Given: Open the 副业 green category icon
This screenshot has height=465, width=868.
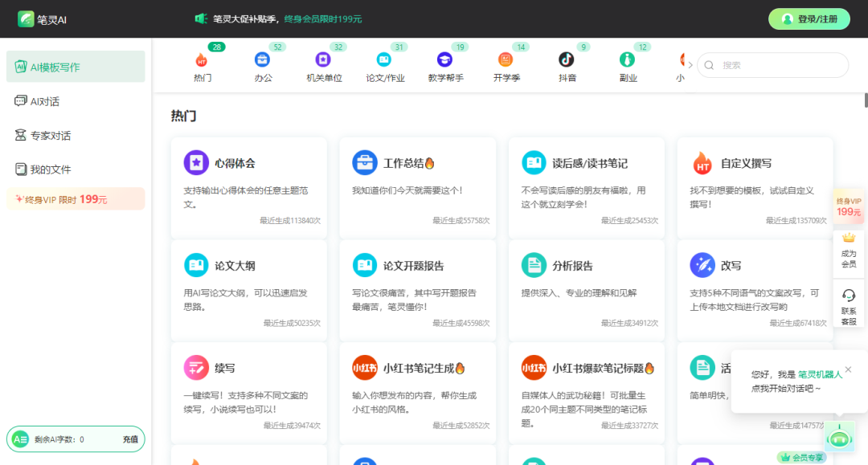Looking at the screenshot, I should pos(627,59).
